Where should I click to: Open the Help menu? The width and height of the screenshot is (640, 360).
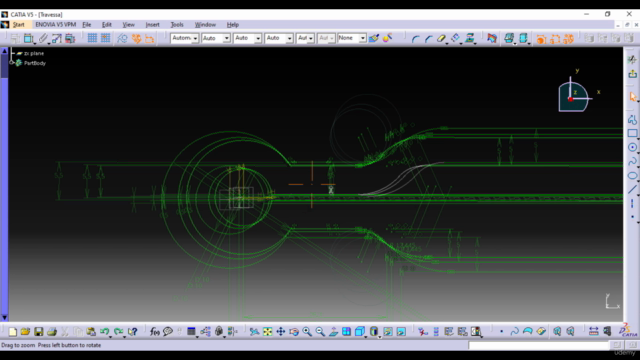coord(233,24)
